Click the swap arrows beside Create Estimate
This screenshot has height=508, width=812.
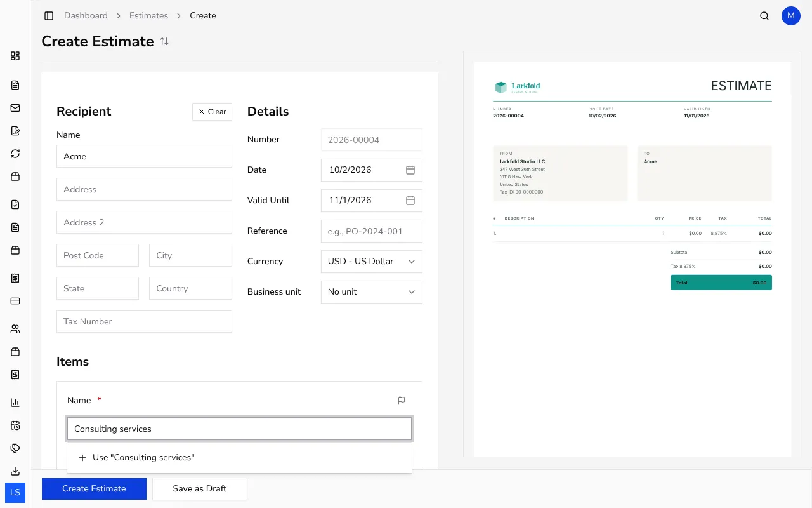[x=164, y=41]
